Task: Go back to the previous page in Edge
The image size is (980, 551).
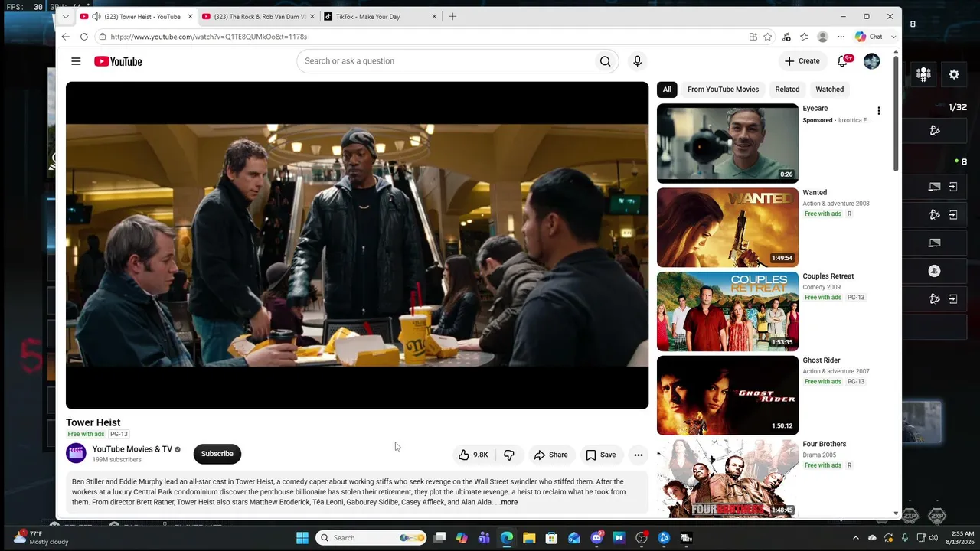Action: [66, 37]
